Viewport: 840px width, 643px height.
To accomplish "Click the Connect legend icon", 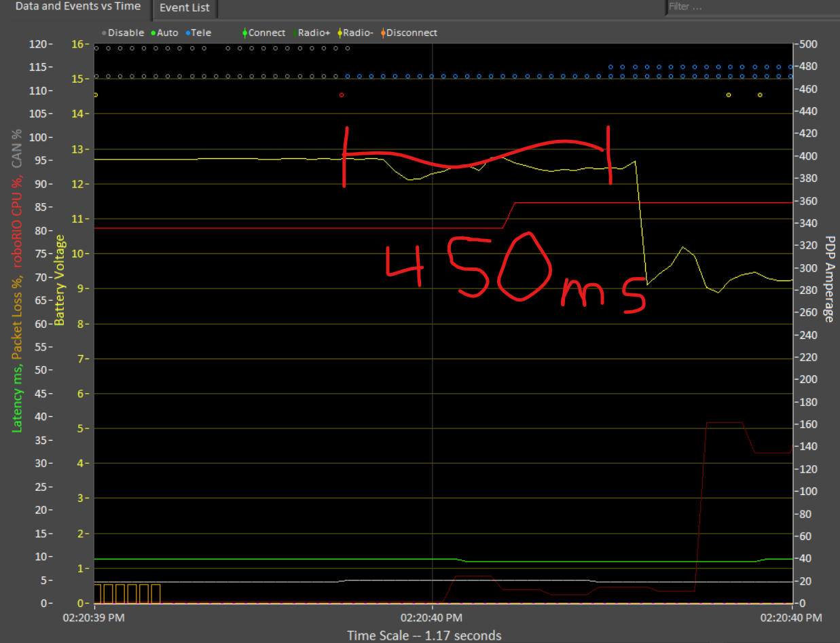I will pyautogui.click(x=244, y=33).
